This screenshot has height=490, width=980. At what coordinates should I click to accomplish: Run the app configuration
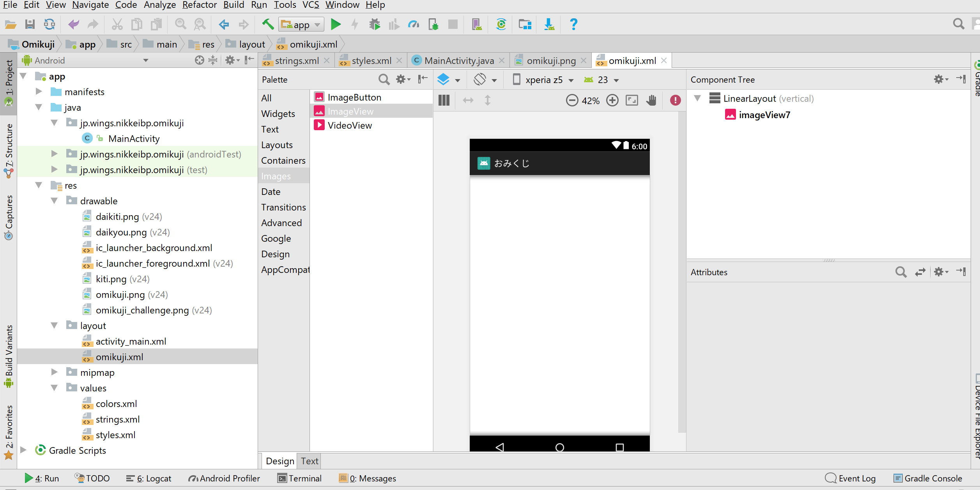pos(336,24)
